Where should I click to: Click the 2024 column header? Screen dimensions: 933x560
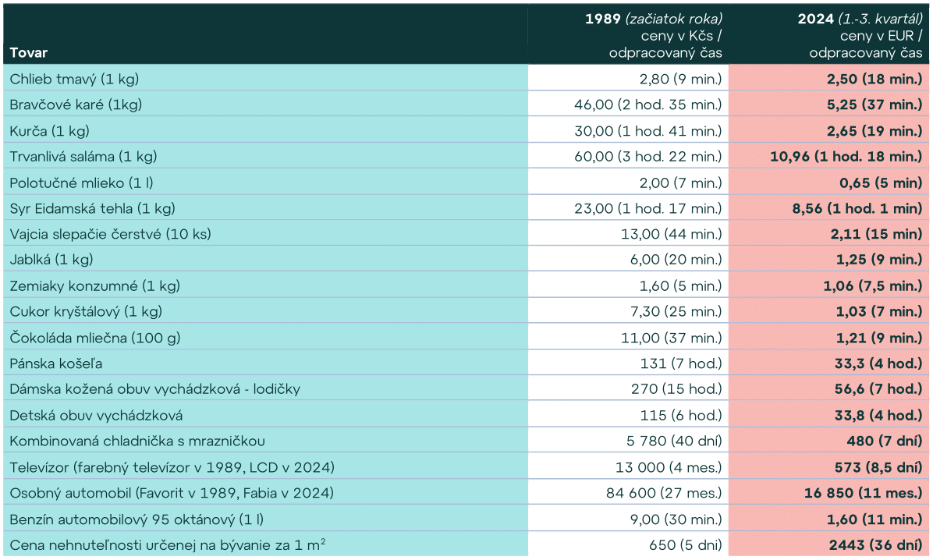(860, 36)
